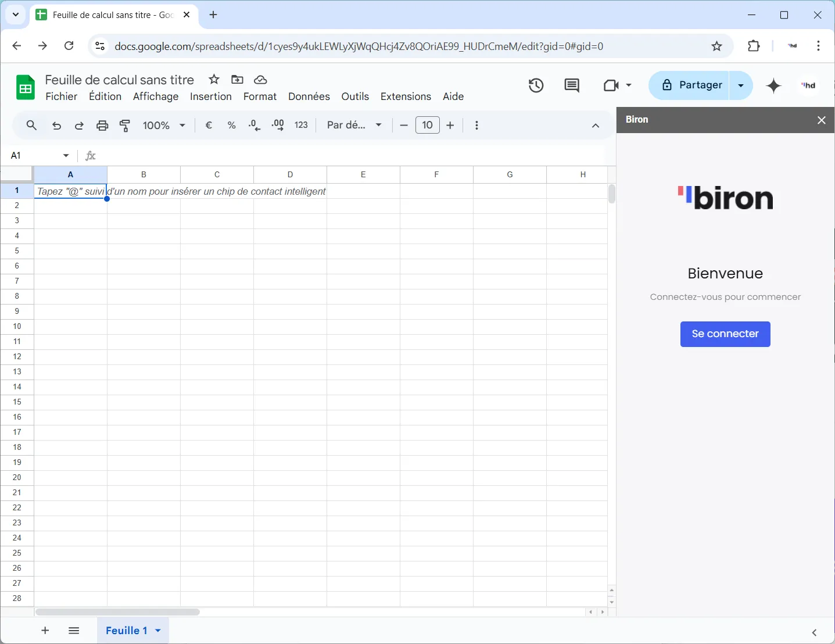Open font family dropdown
The height and width of the screenshot is (644, 835).
pos(354,125)
